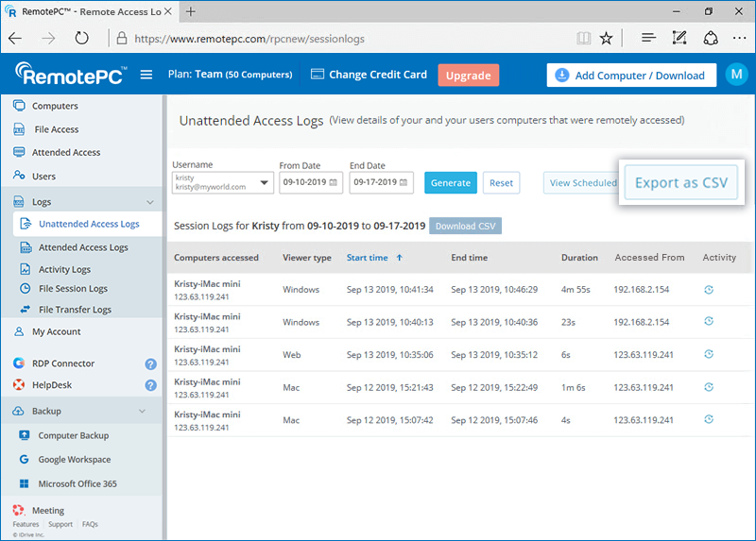Open activity icon for 10:41:34 session
Image resolution: width=756 pixels, height=541 pixels.
[709, 289]
